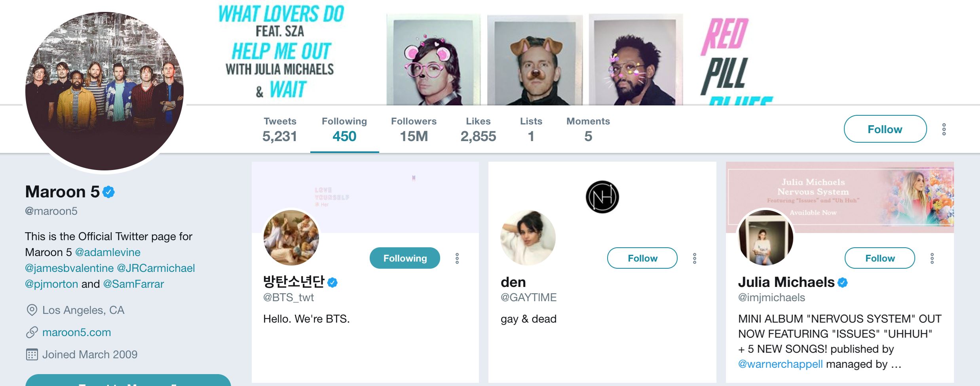This screenshot has width=980, height=386.
Task: Visit the maroon5.com website link
Action: (76, 332)
